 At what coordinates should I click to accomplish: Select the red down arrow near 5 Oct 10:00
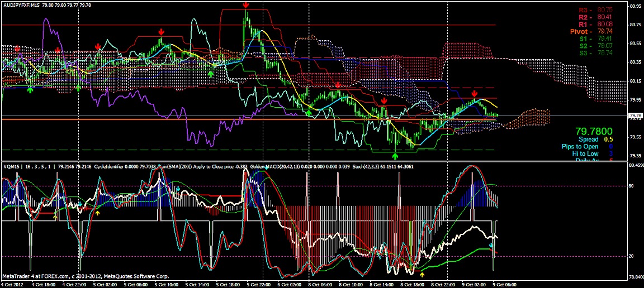pyautogui.click(x=162, y=32)
